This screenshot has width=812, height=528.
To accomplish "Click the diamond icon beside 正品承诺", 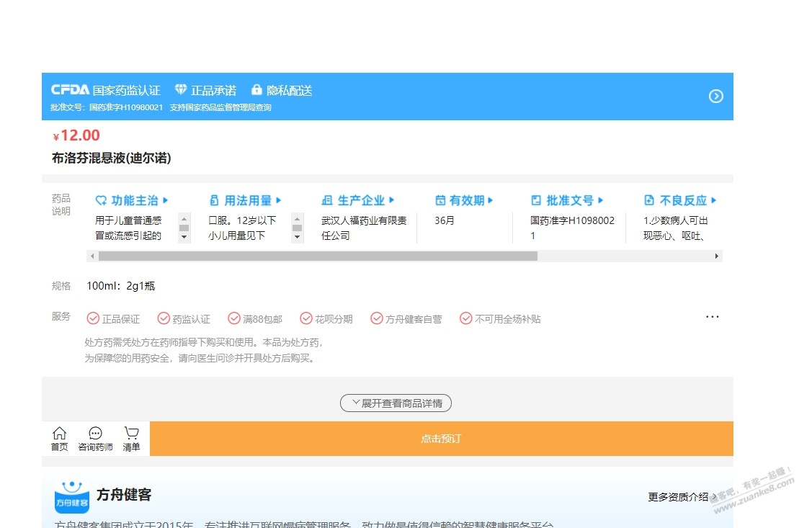I will click(180, 89).
